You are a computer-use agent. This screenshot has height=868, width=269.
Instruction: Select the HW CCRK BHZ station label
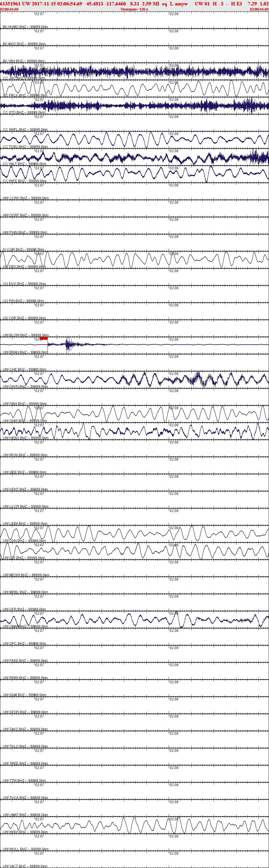click(26, 198)
